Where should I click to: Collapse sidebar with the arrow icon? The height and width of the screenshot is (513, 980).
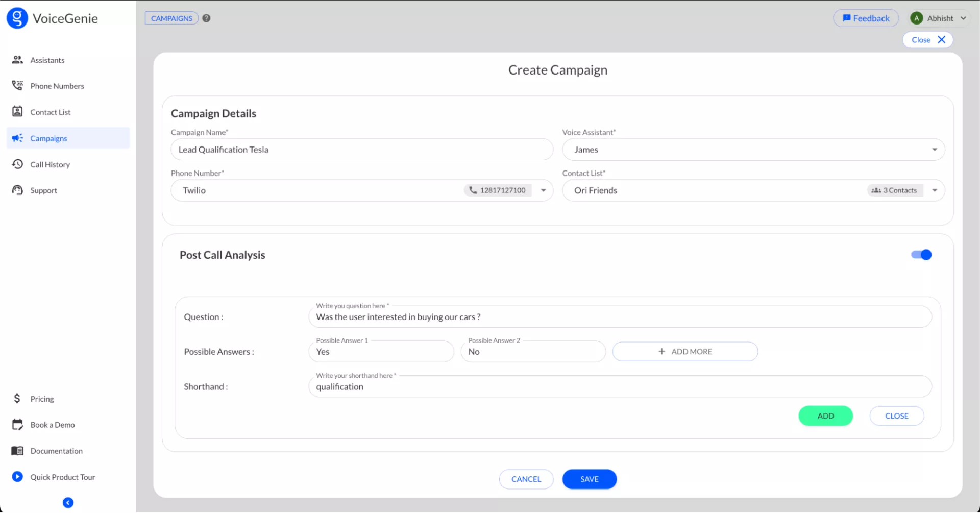[x=68, y=503]
